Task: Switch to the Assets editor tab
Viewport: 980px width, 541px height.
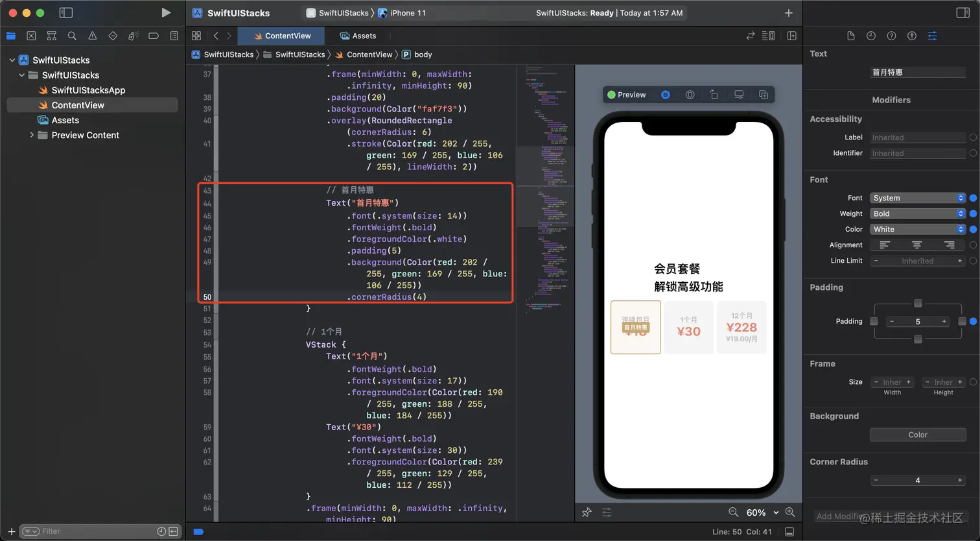Action: 358,36
